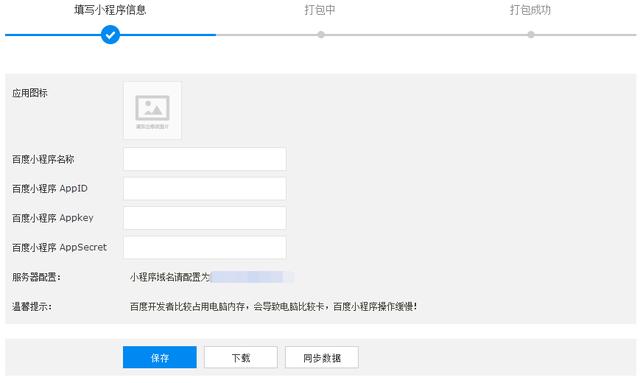Click the 打包中 step label
640x383 pixels.
320,10
